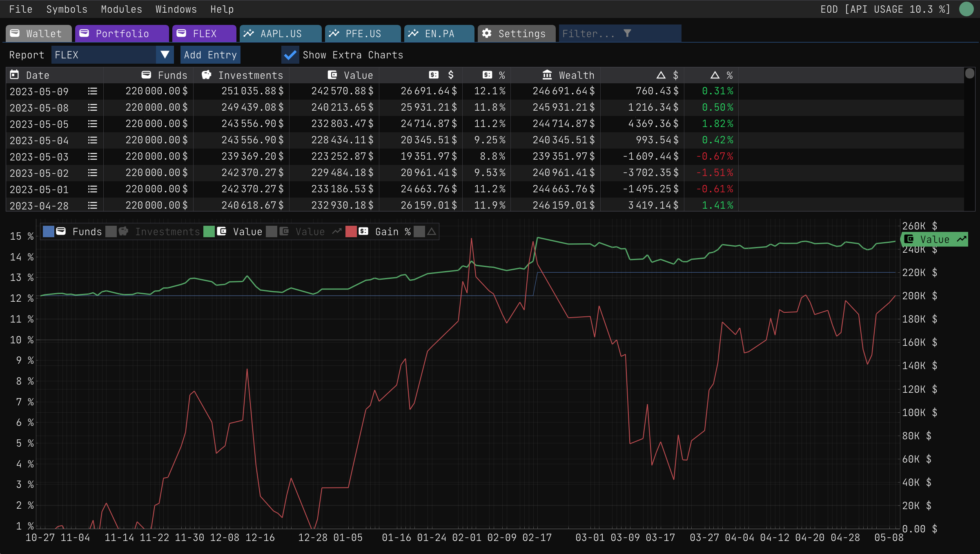Click the piggy bank Investments header icon
Screen dimensions: 980x554
point(207,75)
